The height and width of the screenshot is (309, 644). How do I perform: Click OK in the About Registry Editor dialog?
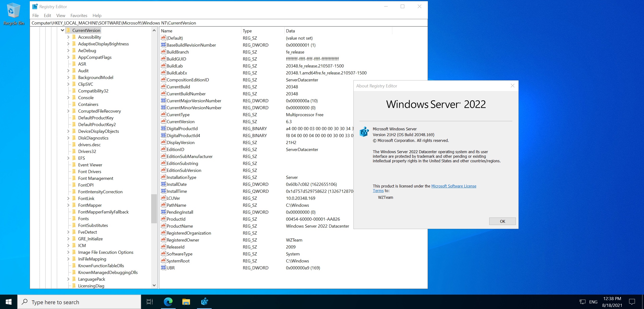(x=502, y=221)
